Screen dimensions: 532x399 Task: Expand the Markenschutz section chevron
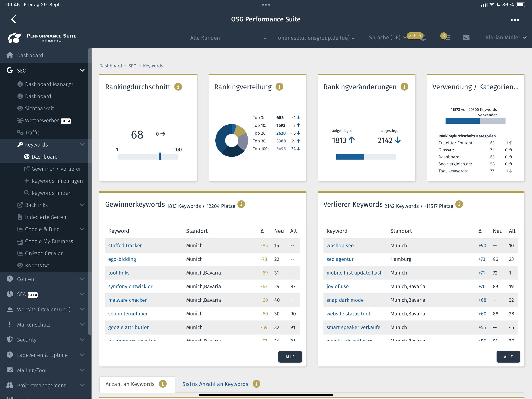click(x=82, y=324)
